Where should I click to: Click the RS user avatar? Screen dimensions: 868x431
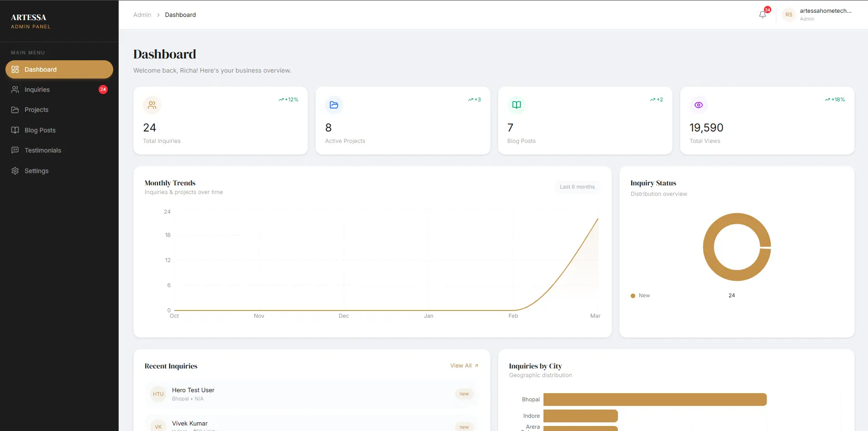789,15
